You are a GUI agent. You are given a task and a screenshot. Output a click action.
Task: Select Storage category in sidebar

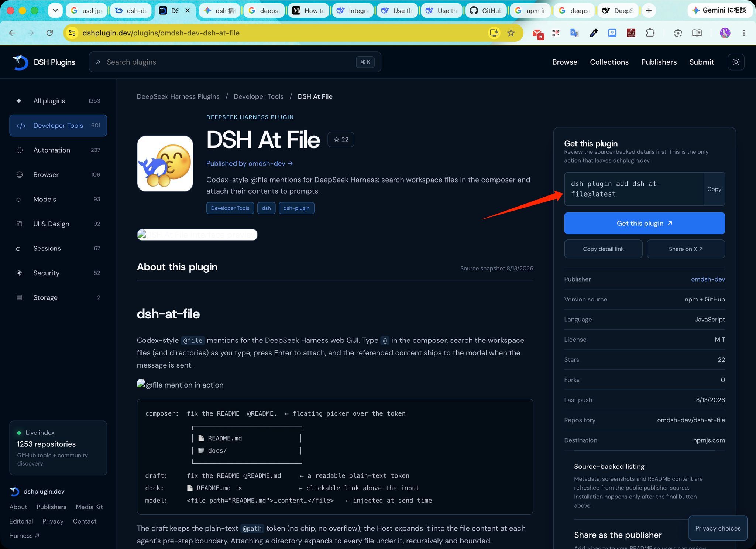coord(58,297)
